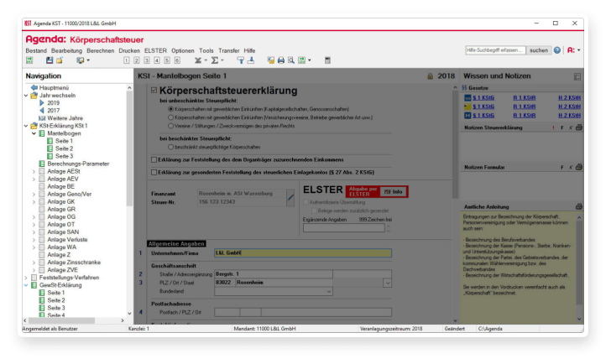Select the Vereine / Stiftungen radio button
Viewport: 611px width, 364px height.
[170, 126]
